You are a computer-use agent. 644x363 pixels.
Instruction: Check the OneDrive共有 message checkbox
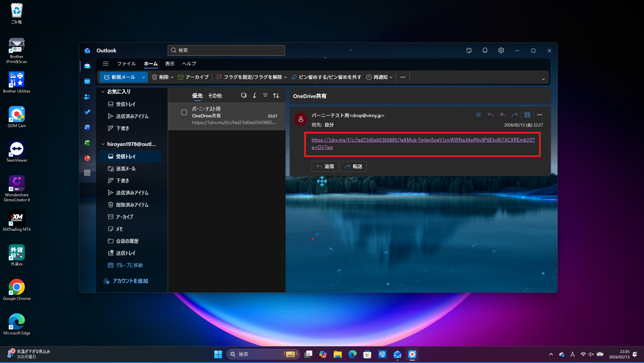pos(184,112)
